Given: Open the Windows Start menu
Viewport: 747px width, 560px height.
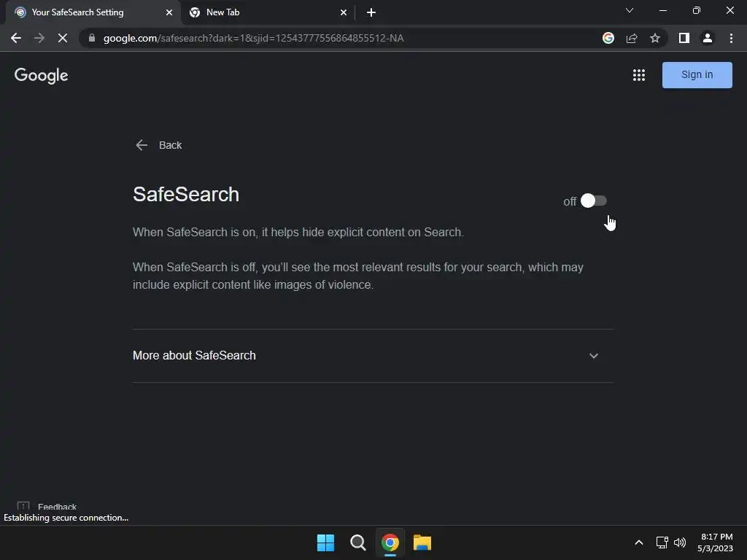Looking at the screenshot, I should [x=326, y=542].
